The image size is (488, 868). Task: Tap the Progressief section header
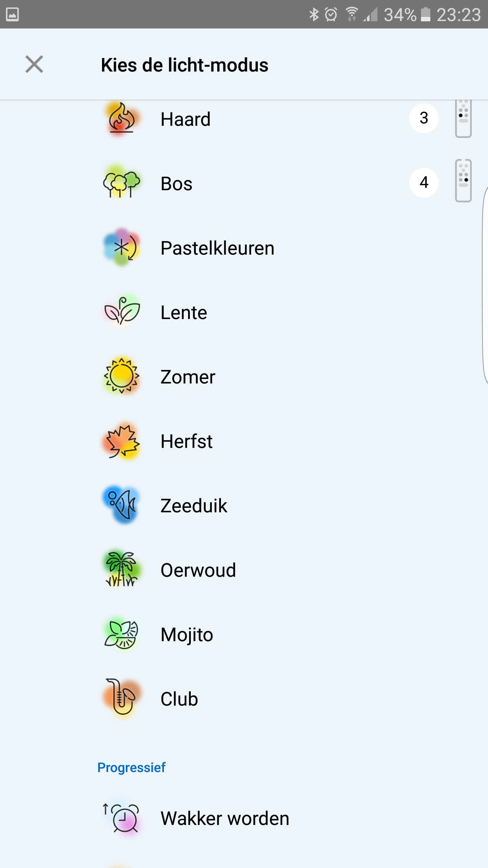click(x=131, y=767)
